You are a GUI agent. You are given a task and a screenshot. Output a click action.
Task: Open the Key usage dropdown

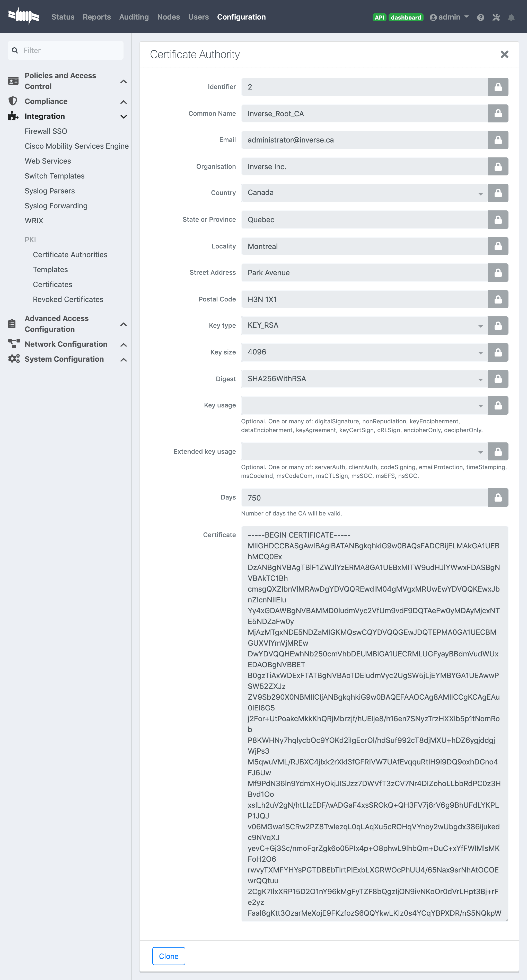(364, 406)
